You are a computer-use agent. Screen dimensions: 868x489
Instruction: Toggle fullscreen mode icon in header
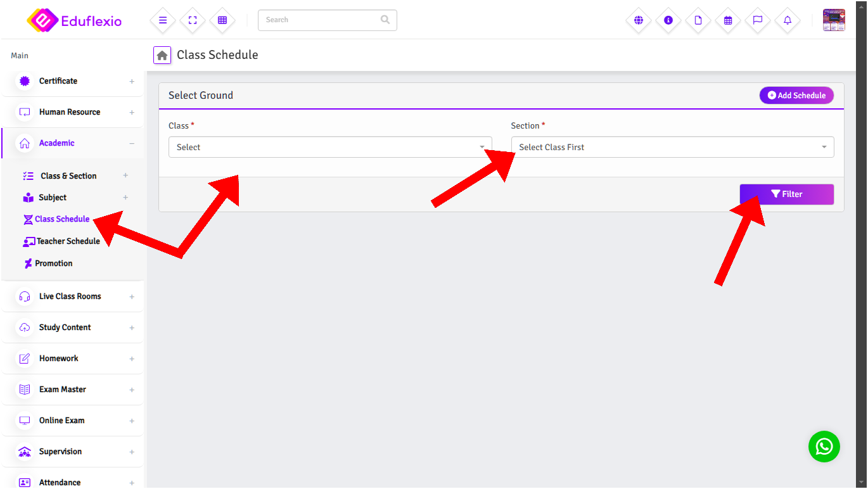point(193,20)
